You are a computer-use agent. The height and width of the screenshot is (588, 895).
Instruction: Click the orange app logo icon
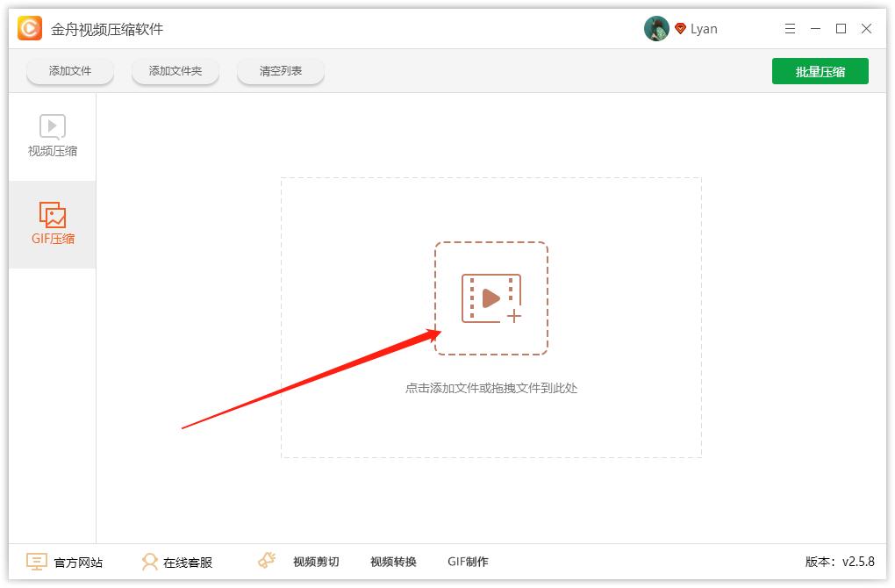(x=30, y=28)
